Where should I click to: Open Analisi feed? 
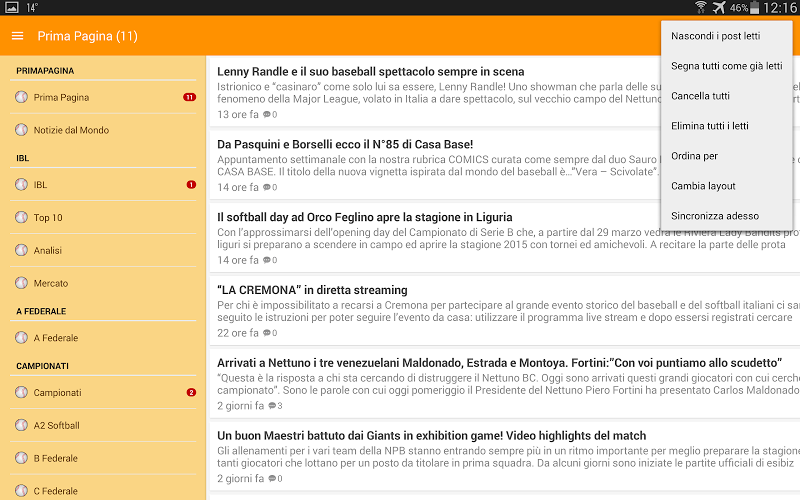point(103,250)
